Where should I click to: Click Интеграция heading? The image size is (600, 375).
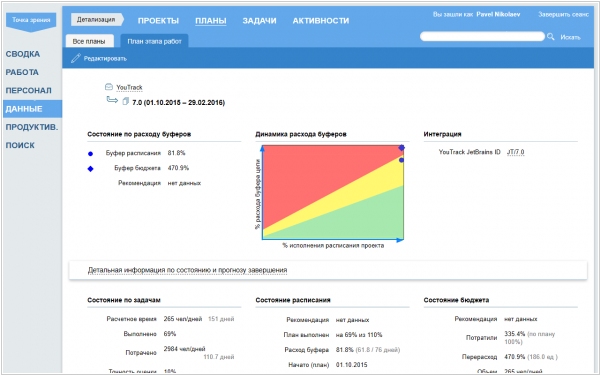[442, 134]
